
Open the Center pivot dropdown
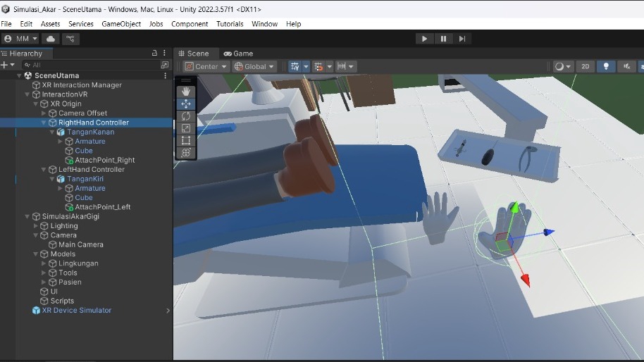(x=206, y=66)
